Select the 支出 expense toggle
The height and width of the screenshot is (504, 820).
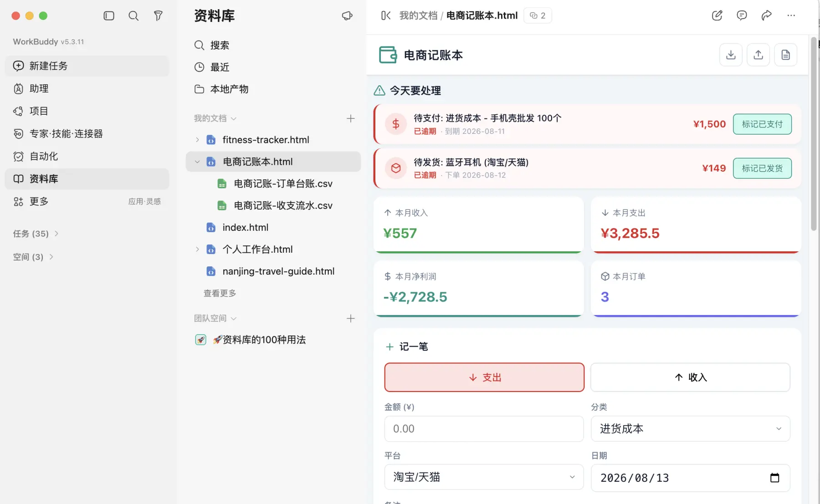point(484,377)
